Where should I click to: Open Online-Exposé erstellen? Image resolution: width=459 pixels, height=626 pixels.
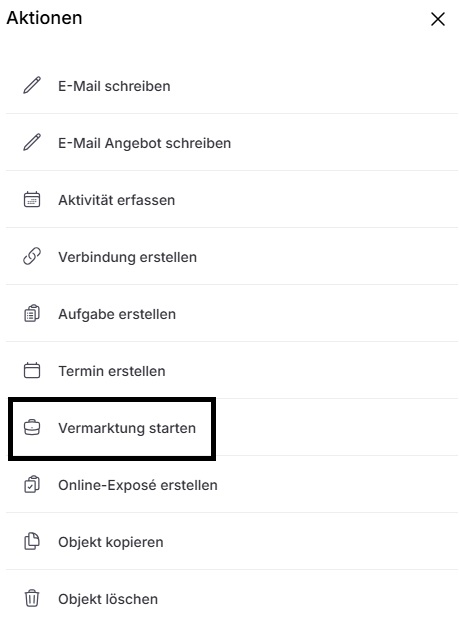pos(232,485)
